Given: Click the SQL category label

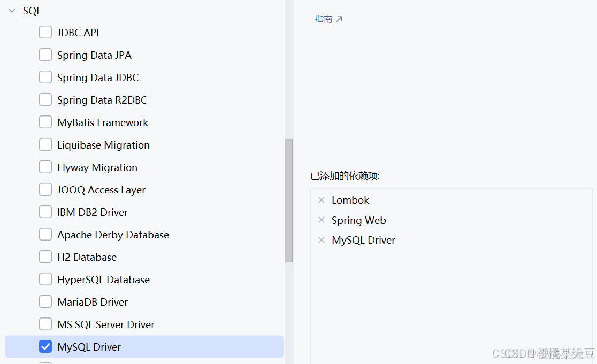Looking at the screenshot, I should [x=32, y=11].
